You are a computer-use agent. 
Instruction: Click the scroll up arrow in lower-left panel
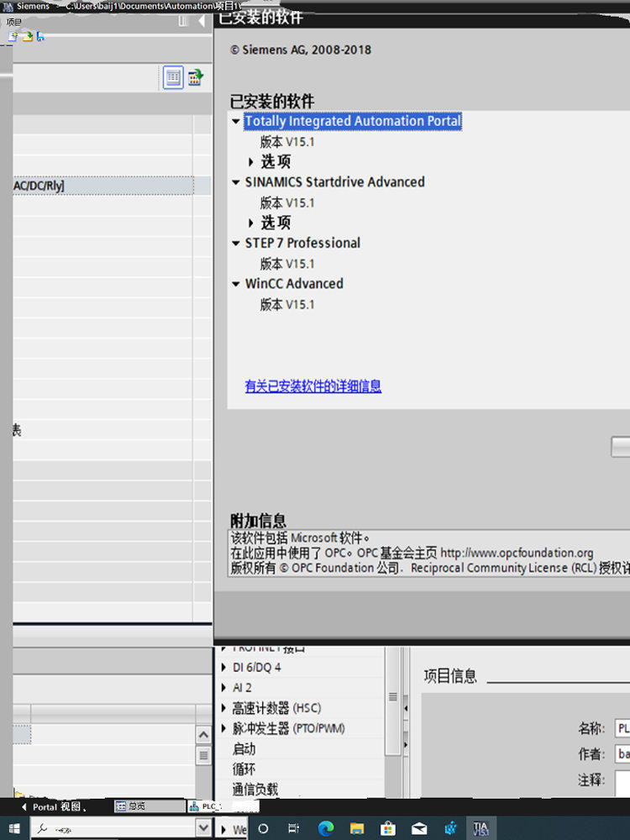(203, 735)
